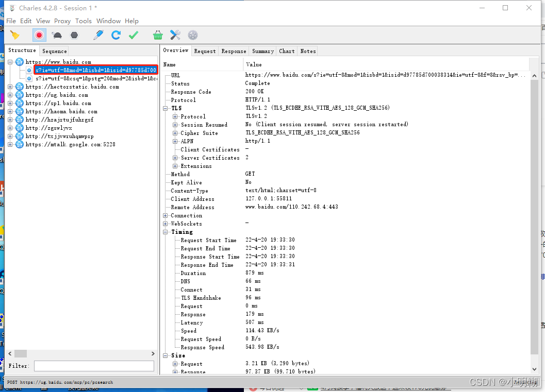545x392 pixels.
Task: Open the Tools menu
Action: coord(84,21)
